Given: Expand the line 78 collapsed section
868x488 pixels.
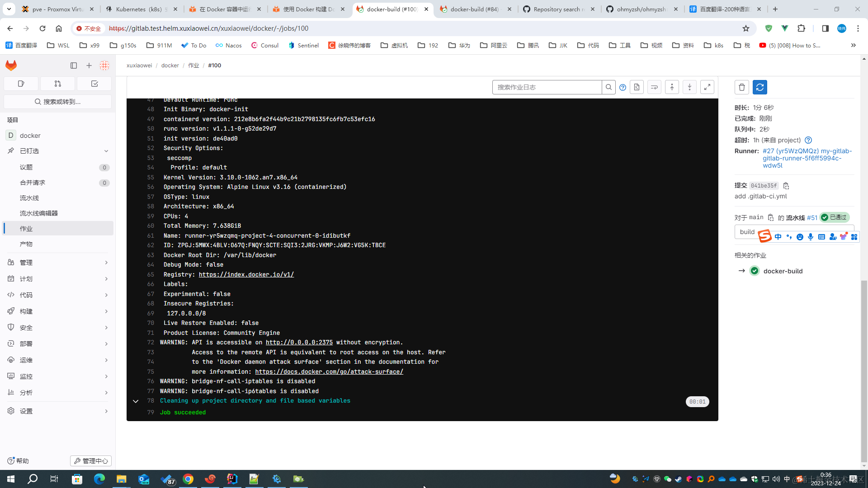Looking at the screenshot, I should click(135, 401).
